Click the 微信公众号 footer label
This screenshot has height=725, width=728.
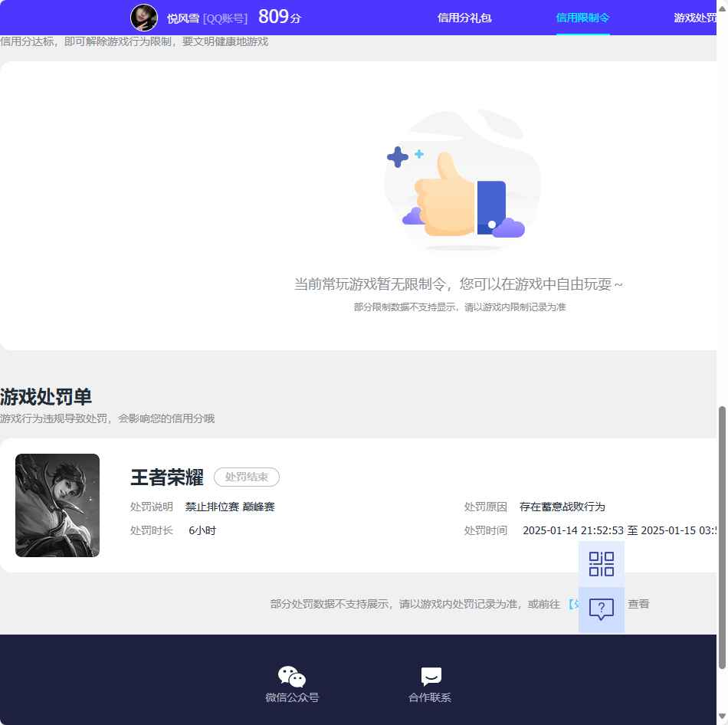coord(292,697)
